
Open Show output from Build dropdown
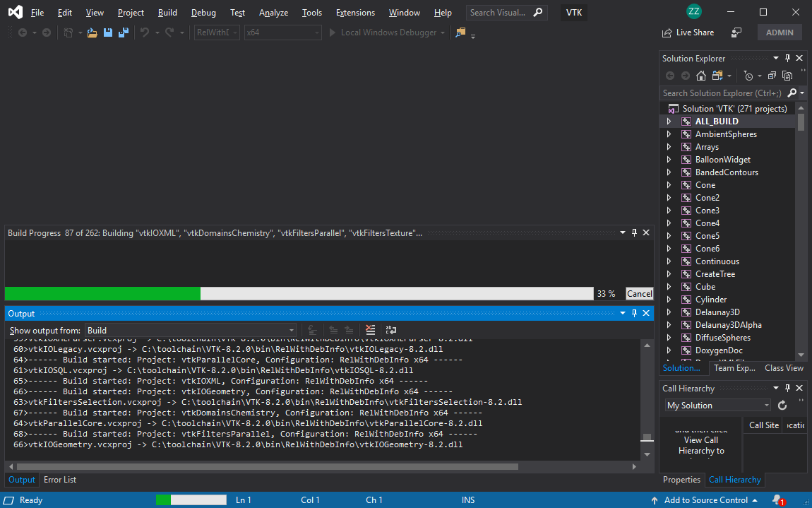click(x=191, y=330)
